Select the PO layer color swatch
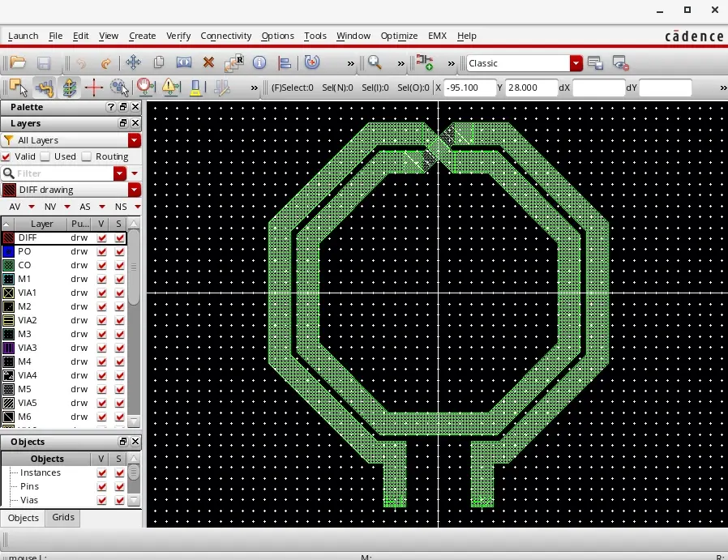Viewport: 728px width, 560px height. pyautogui.click(x=8, y=251)
